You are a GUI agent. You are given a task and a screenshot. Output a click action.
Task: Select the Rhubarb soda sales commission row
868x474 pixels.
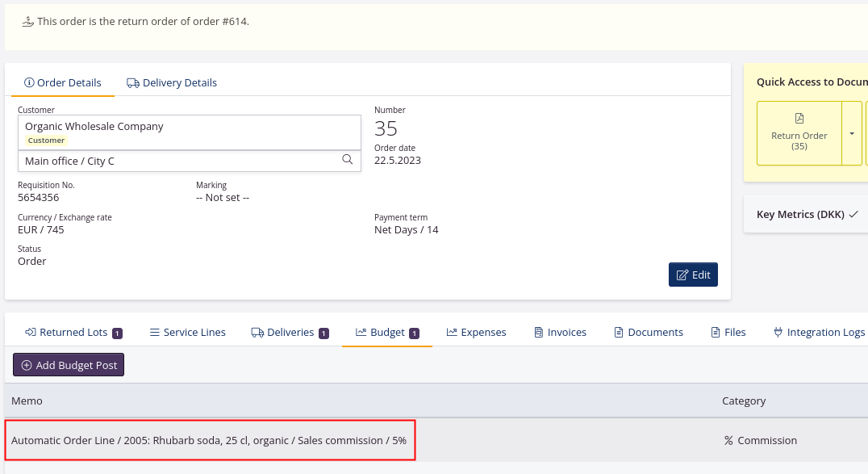210,441
